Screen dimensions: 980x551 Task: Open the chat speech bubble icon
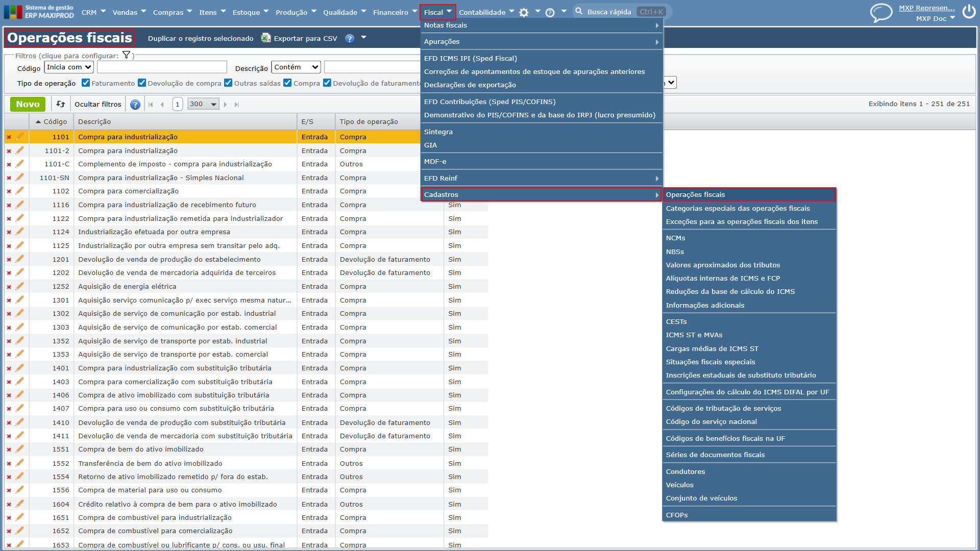point(881,12)
